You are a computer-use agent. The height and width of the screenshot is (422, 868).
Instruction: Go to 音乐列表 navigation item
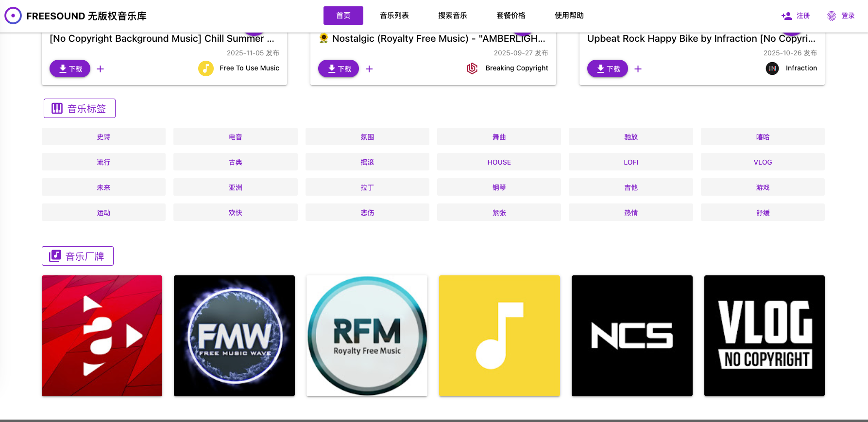click(x=394, y=16)
